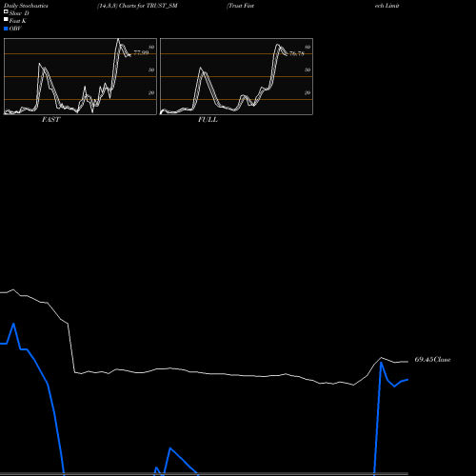
Task: Click the white close price line end
Action: [x=407, y=362]
